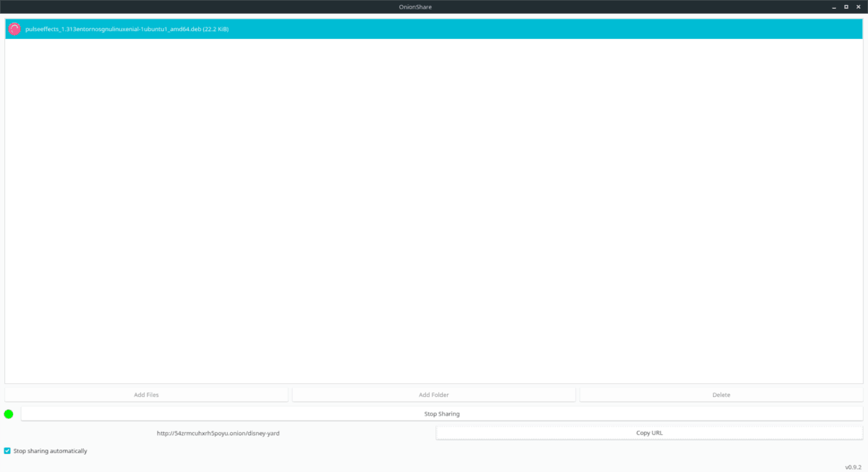Click the Add Files button
Image resolution: width=868 pixels, height=472 pixels.
pyautogui.click(x=146, y=395)
